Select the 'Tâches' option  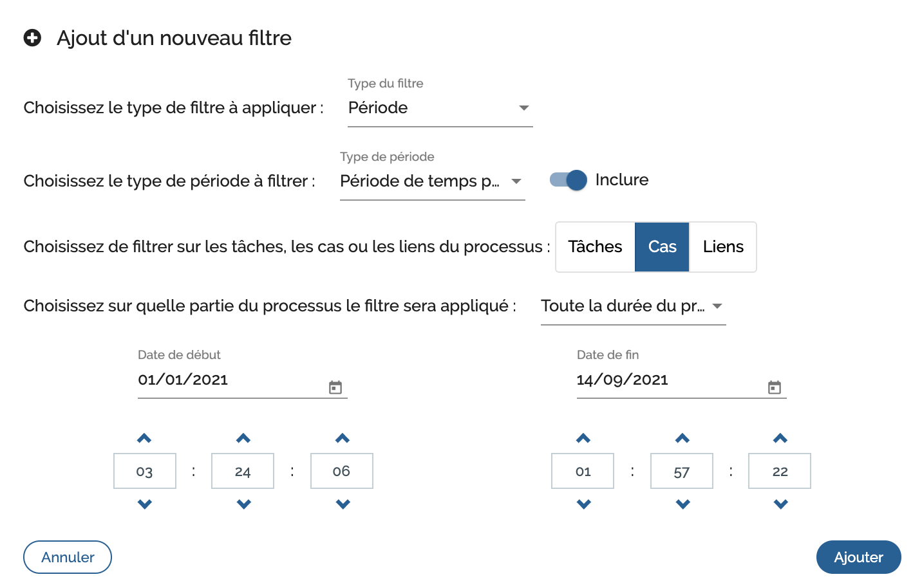594,246
